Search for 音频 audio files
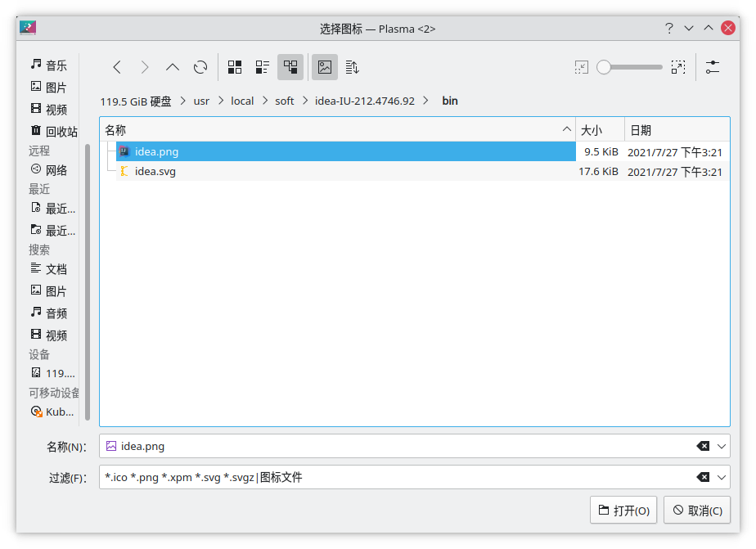756x549 pixels. [x=49, y=313]
